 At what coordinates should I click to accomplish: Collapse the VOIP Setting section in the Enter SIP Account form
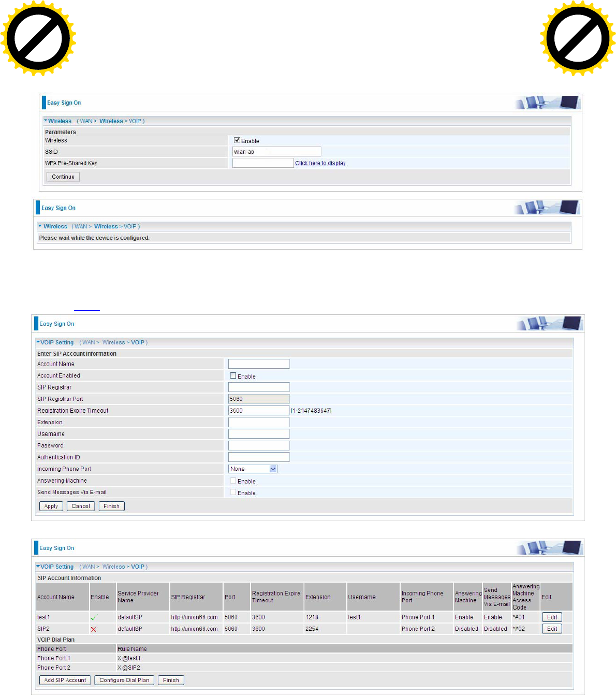tap(38, 342)
